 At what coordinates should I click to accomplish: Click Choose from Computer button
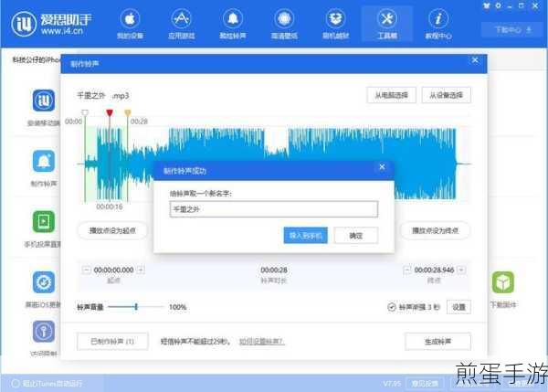(x=392, y=95)
